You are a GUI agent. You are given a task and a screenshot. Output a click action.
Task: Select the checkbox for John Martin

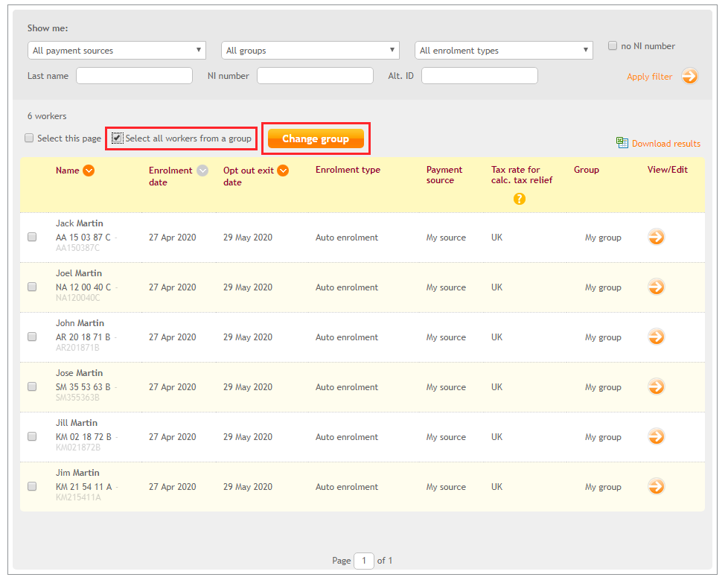point(32,337)
